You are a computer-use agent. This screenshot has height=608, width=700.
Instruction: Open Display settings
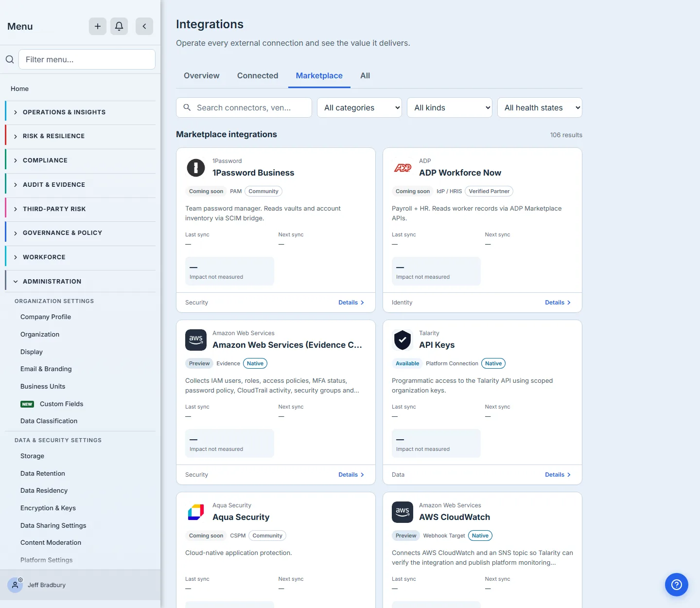pyautogui.click(x=32, y=352)
